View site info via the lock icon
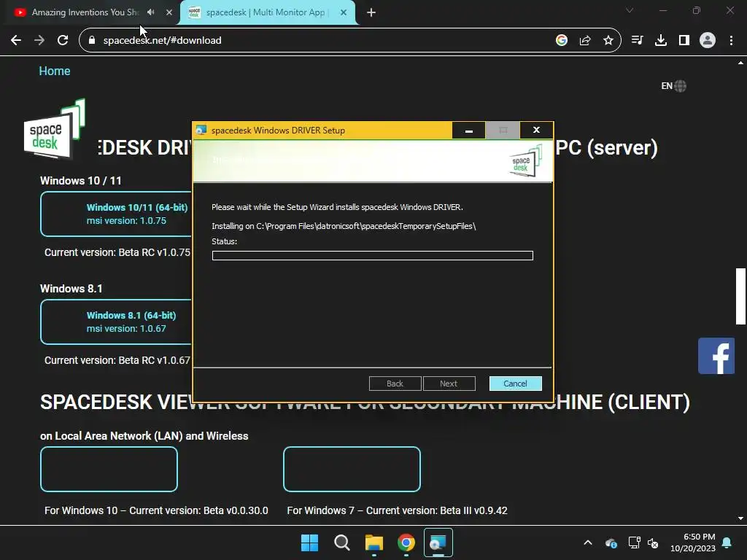This screenshot has height=560, width=747. click(92, 41)
